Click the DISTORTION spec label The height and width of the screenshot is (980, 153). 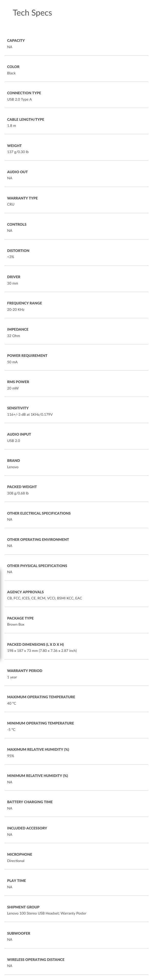pyautogui.click(x=18, y=251)
